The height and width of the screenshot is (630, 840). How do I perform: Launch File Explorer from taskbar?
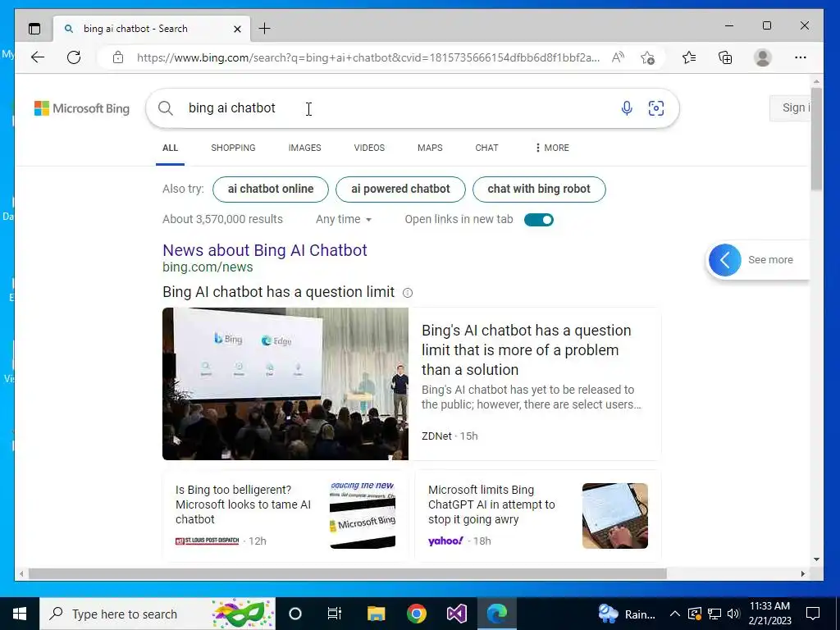point(376,614)
